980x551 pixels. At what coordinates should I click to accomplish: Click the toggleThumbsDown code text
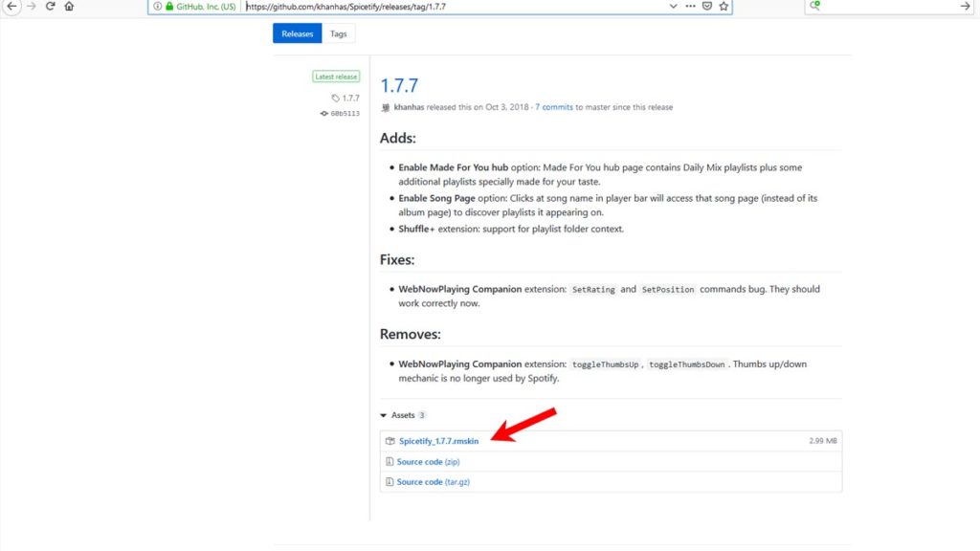686,364
